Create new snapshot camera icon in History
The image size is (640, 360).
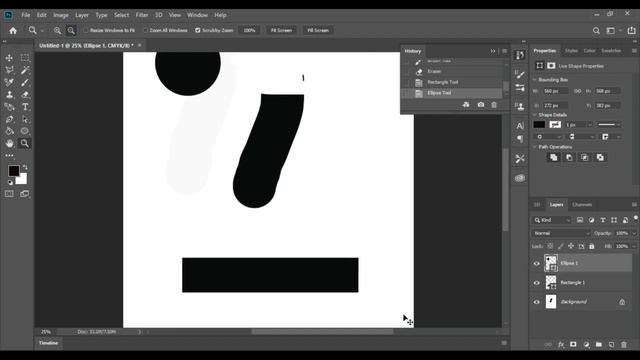[481, 105]
